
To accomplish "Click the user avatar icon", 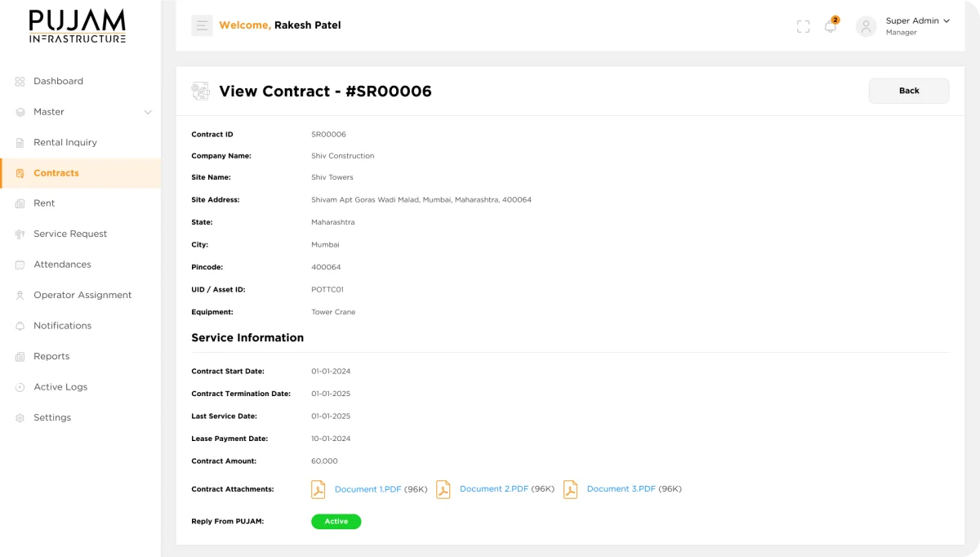I will 866,26.
